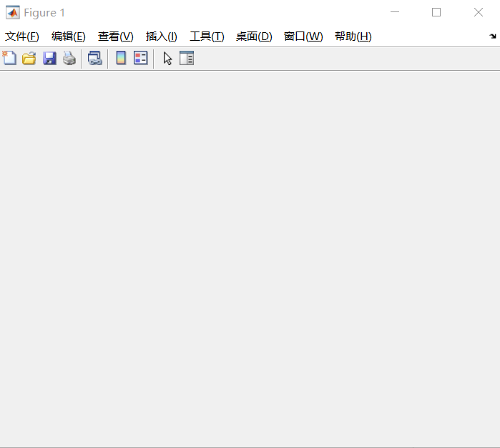
Task: Open the 窗口(W) menu
Action: coord(303,36)
